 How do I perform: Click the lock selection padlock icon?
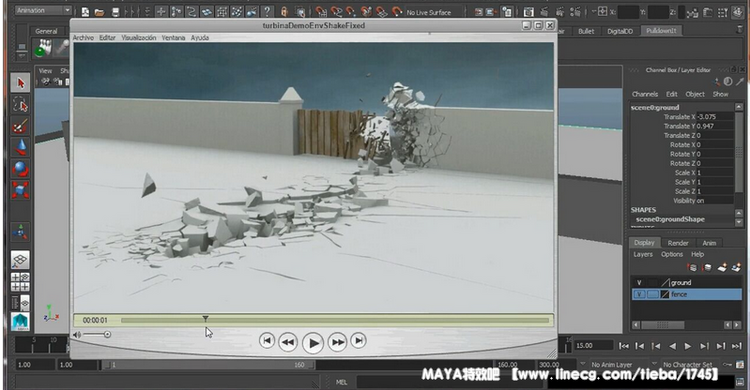click(284, 11)
